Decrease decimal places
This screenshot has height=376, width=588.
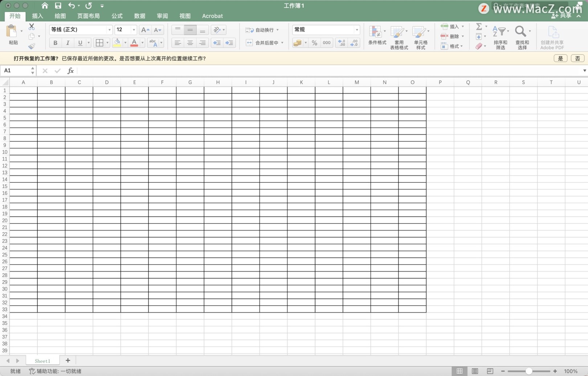coord(354,43)
